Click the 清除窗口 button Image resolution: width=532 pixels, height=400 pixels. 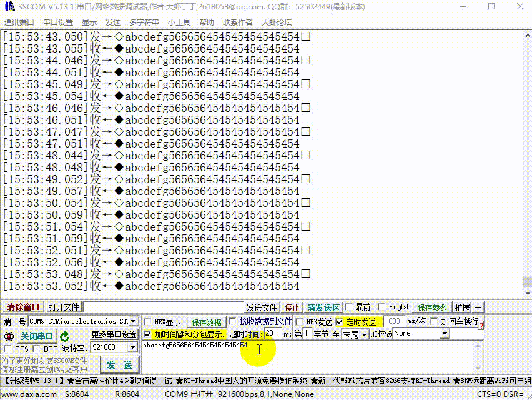click(23, 307)
